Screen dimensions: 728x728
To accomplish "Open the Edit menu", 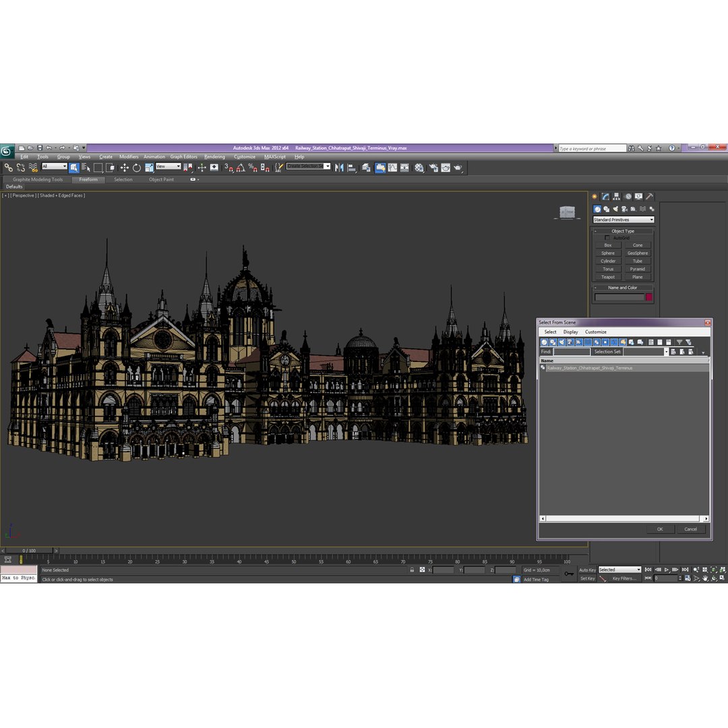I will [x=24, y=156].
